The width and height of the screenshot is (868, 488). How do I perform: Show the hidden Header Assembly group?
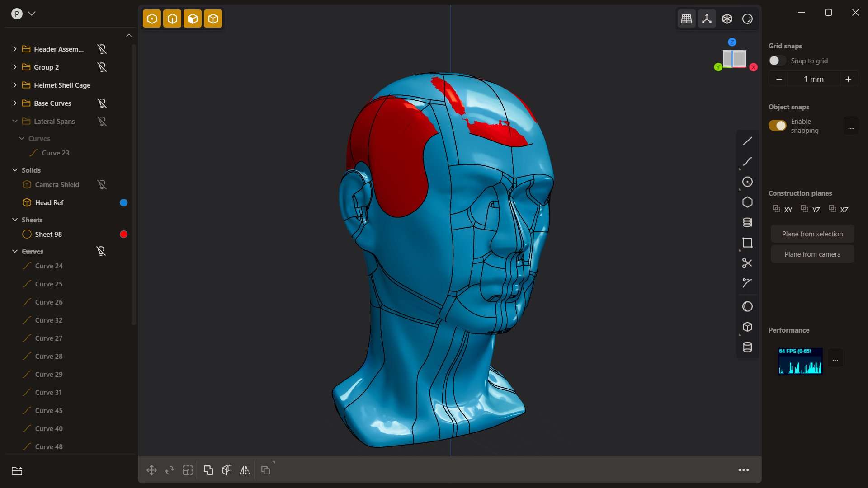(x=102, y=49)
